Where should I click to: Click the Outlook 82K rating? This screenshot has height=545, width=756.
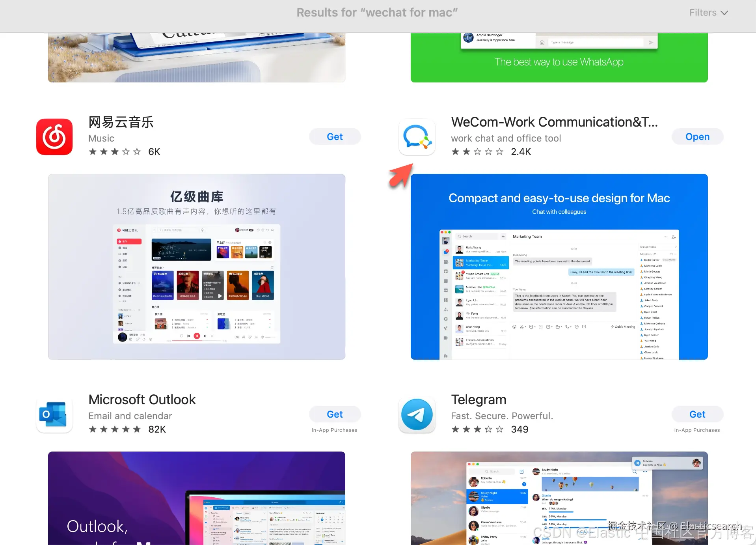[127, 429]
